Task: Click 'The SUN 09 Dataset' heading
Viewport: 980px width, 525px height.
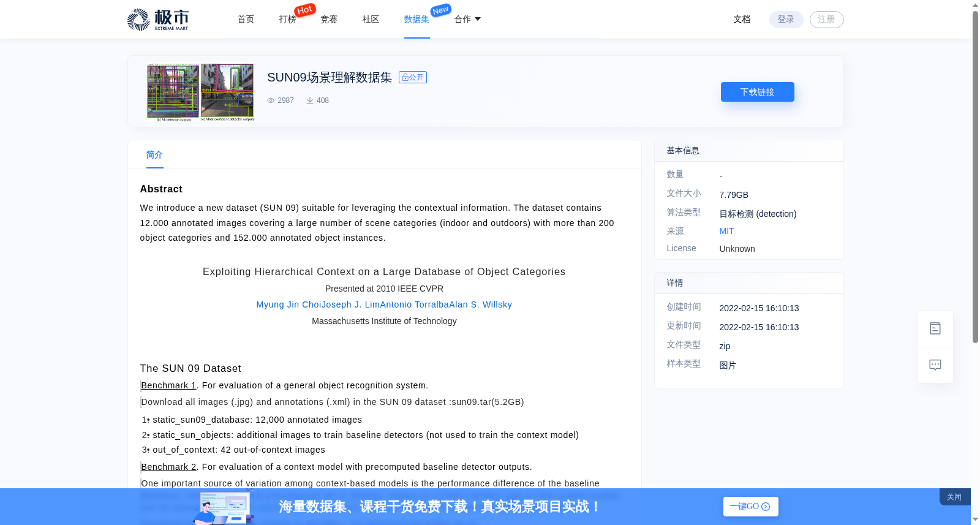Action: 190,368
